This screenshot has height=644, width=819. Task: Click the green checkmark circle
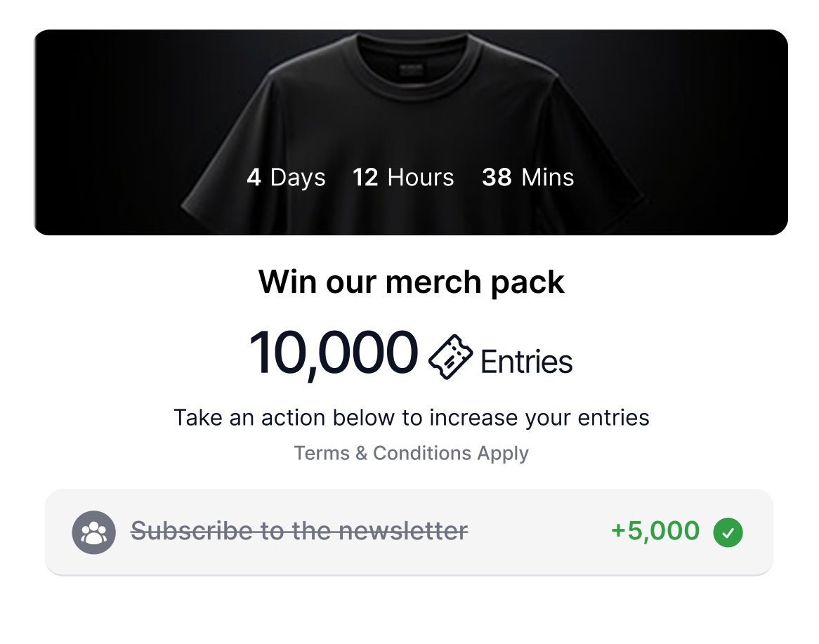[x=728, y=532]
